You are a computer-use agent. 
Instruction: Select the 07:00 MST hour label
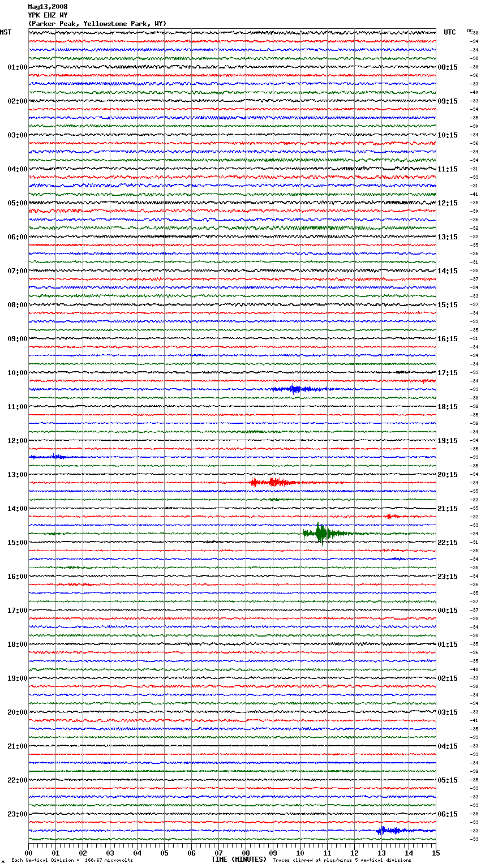pos(18,271)
